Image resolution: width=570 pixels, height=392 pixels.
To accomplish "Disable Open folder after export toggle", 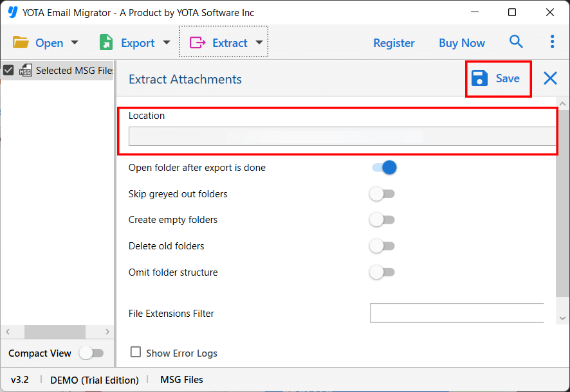I will point(384,168).
